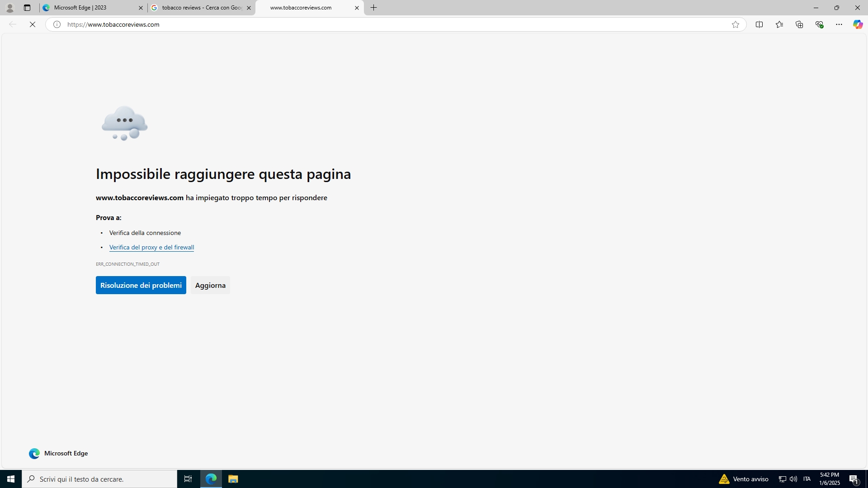Restore down the Edge window
The height and width of the screenshot is (488, 868).
click(x=837, y=8)
